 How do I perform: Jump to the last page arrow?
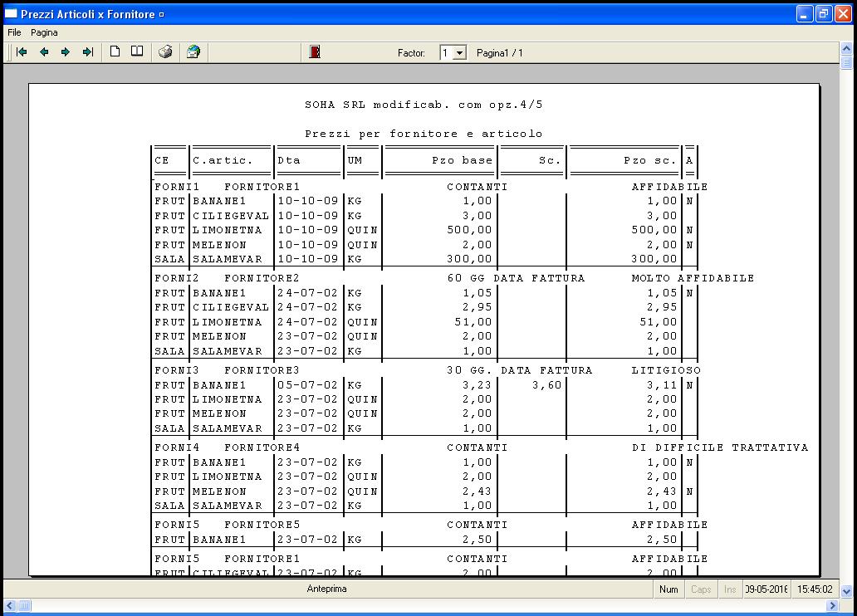(x=87, y=52)
